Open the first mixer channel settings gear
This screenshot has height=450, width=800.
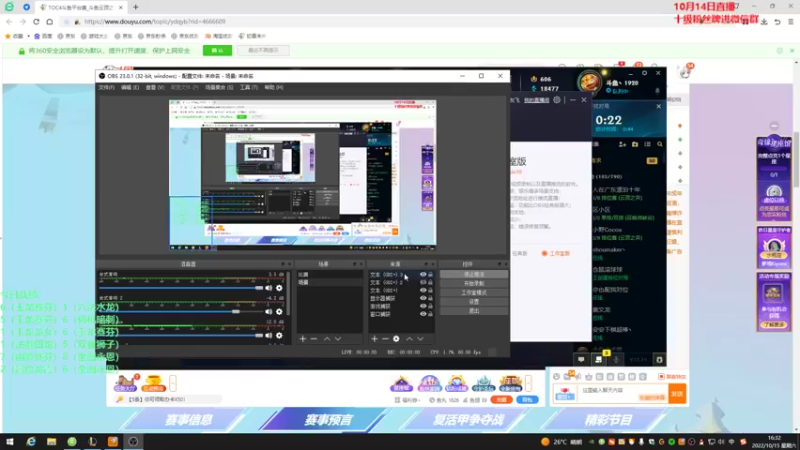coord(279,288)
